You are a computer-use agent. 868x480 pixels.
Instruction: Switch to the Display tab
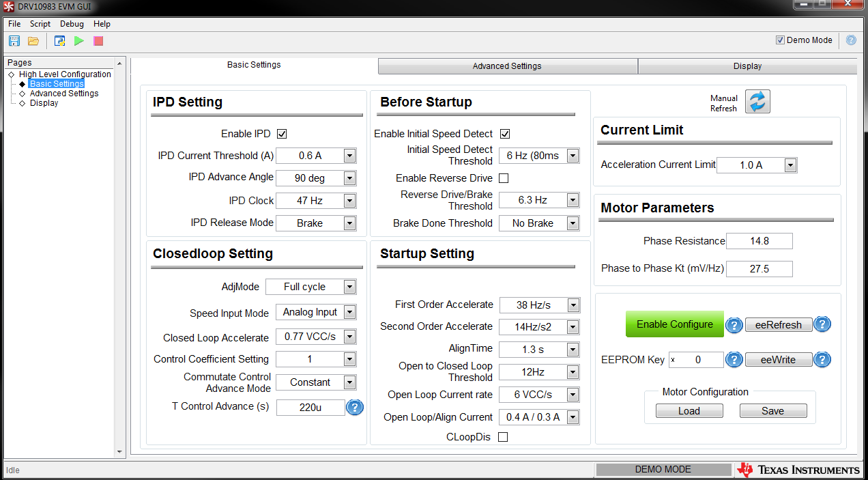(747, 66)
